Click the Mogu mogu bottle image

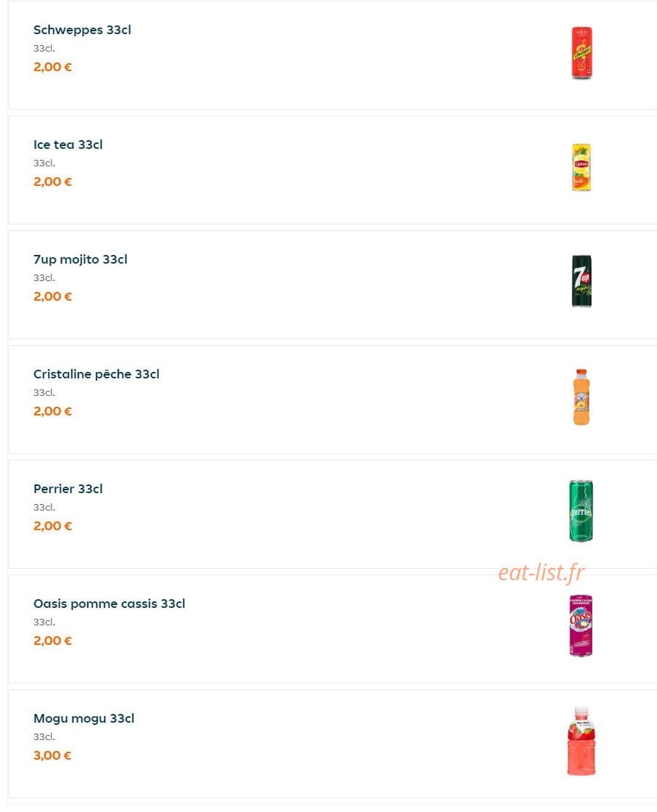pos(581,741)
